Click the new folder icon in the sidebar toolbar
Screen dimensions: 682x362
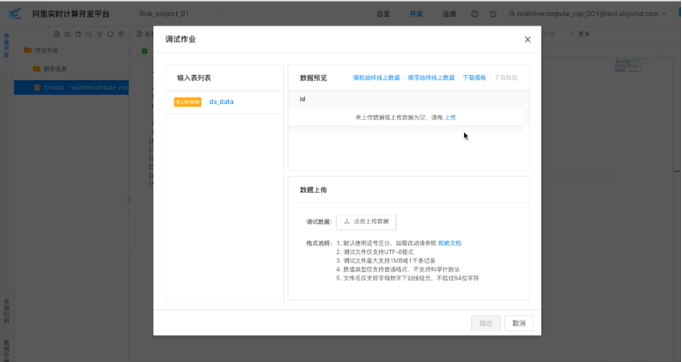pos(67,34)
